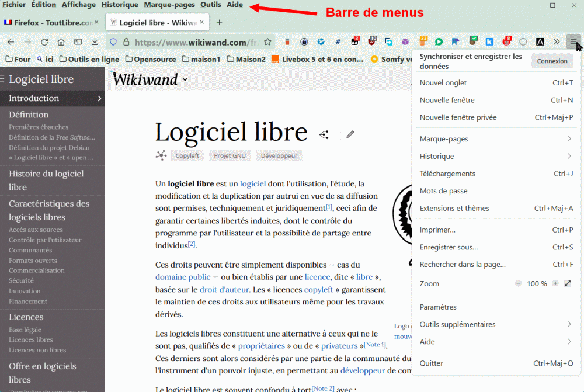Choose Nouvel onglet from the menu
The image size is (584, 392).
tap(496, 83)
